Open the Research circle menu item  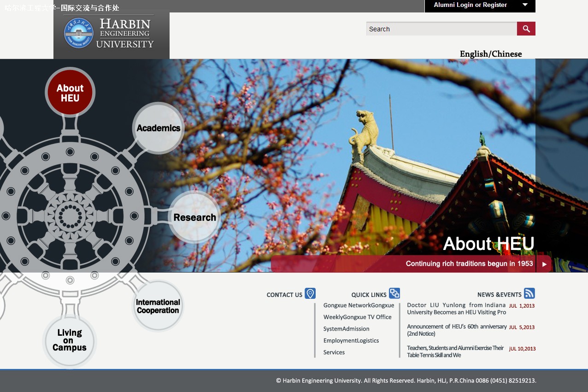tap(194, 217)
